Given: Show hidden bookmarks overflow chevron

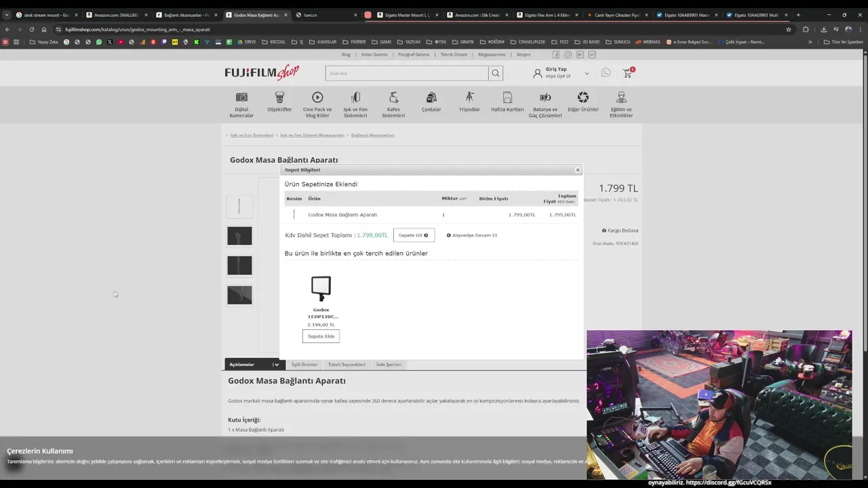Looking at the screenshot, I should [x=810, y=42].
